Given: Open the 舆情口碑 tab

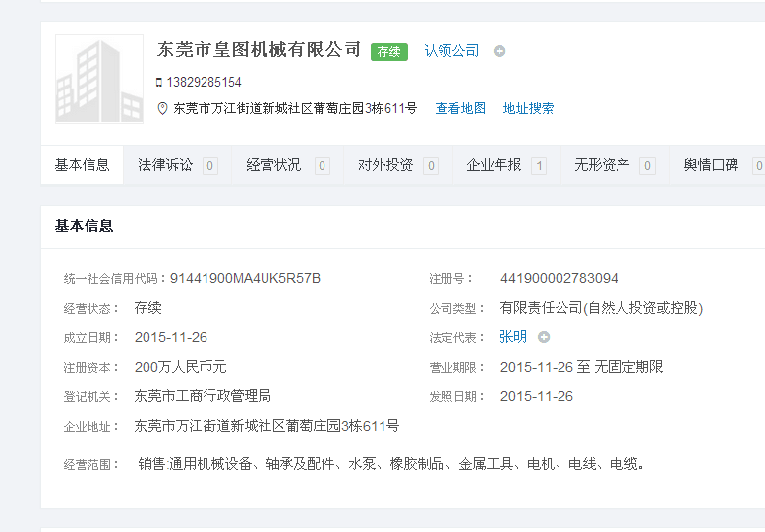Looking at the screenshot, I should pyautogui.click(x=711, y=165).
